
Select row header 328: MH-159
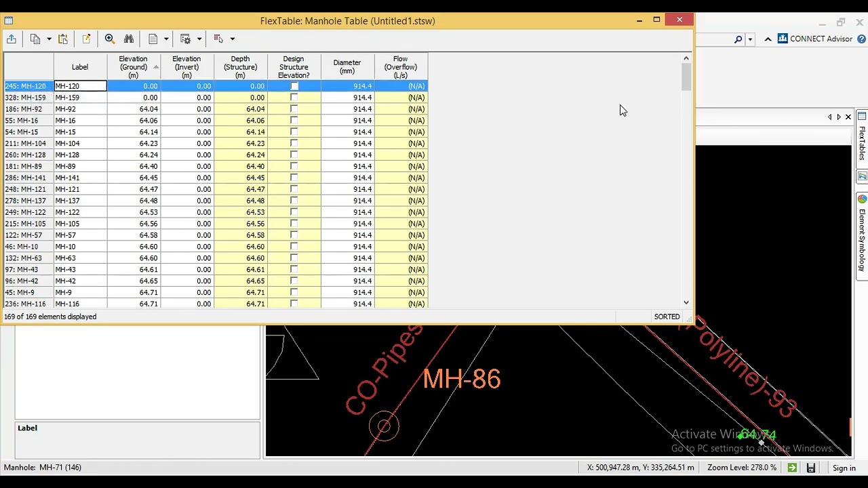point(28,98)
